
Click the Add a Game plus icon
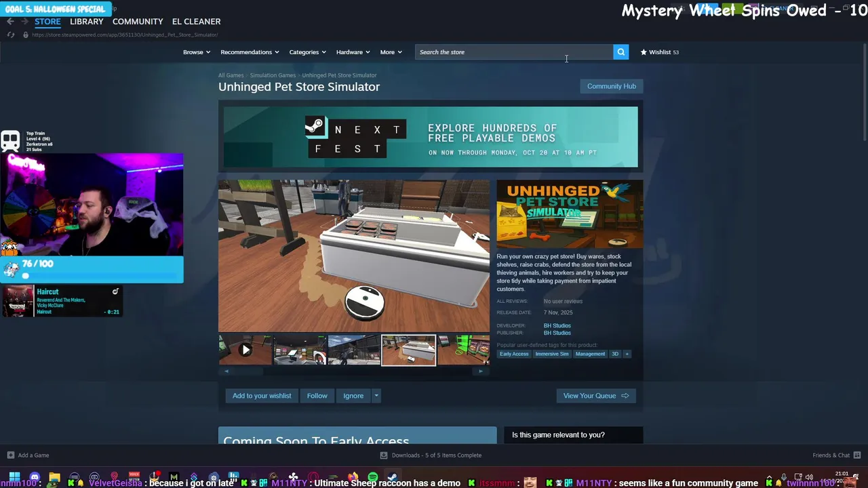click(10, 455)
